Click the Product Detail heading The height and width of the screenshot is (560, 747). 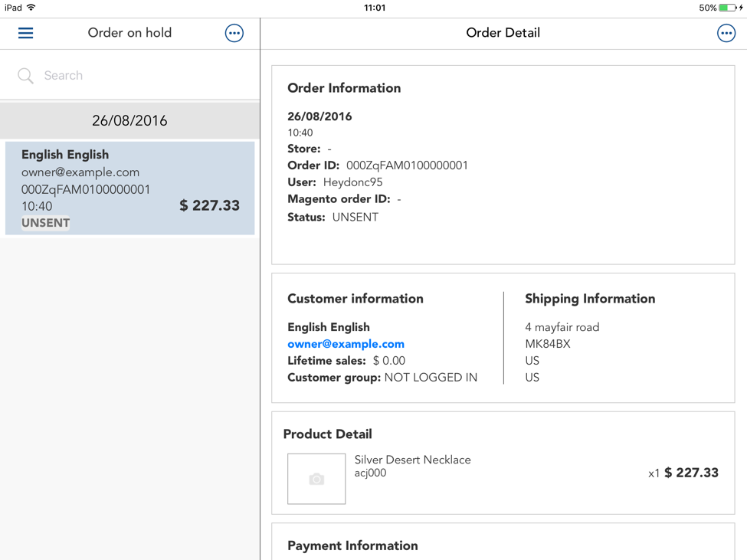(327, 434)
